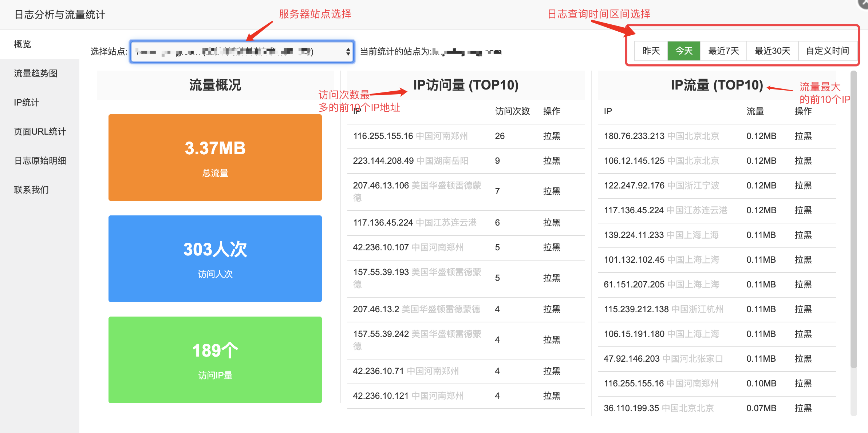Open 流量趋势图 in the sidebar
868x433 pixels.
click(x=40, y=74)
